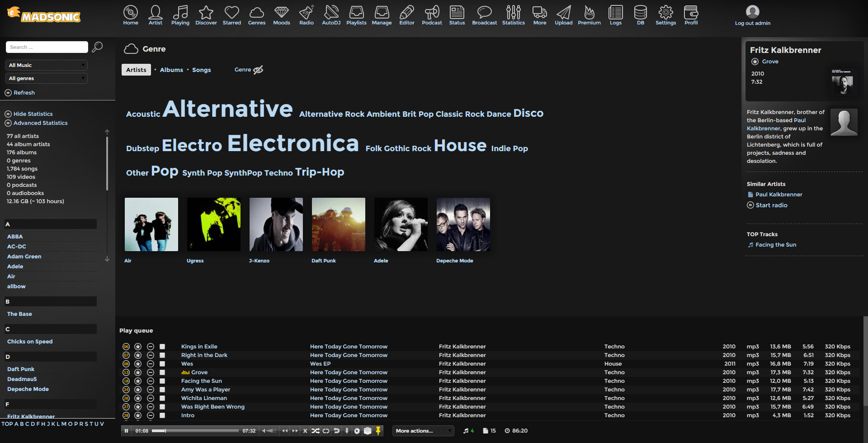868x443 pixels.
Task: Check the box for Kings in Exile
Action: pyautogui.click(x=162, y=347)
